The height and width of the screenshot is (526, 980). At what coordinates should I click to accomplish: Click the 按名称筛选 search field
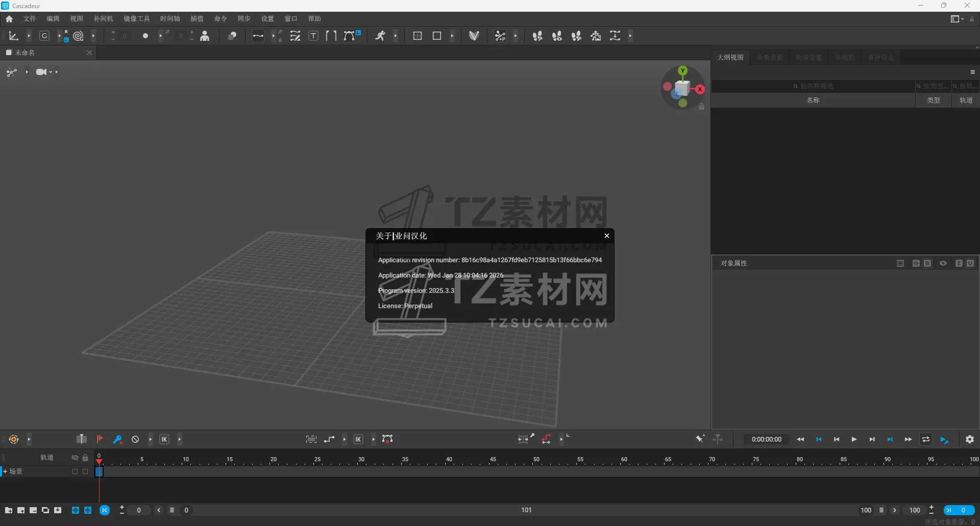click(x=817, y=86)
